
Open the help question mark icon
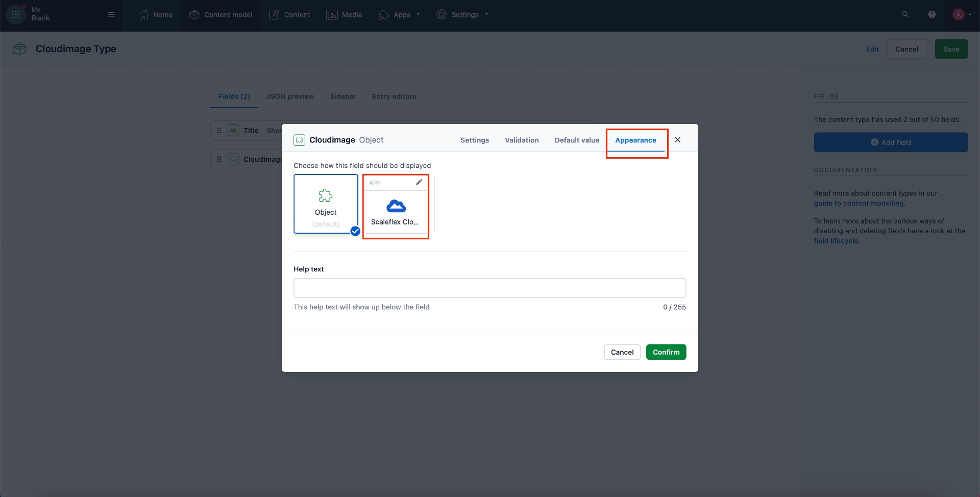(x=932, y=15)
